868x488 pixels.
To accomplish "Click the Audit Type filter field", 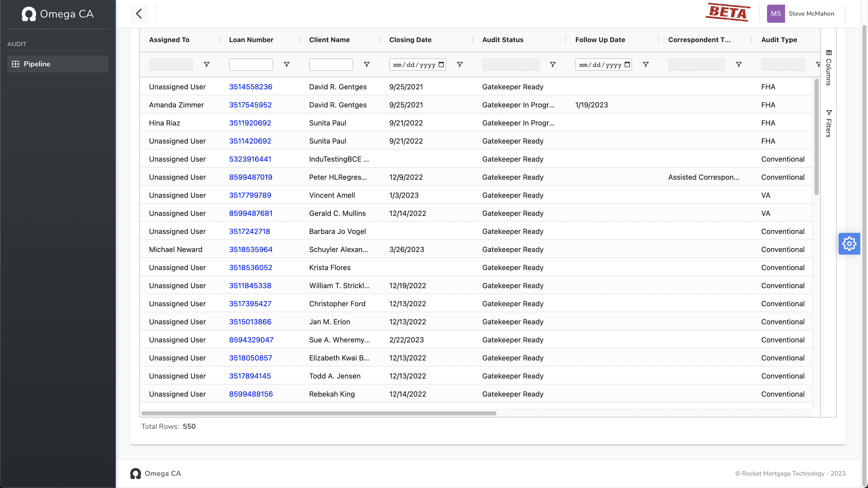I will [783, 64].
